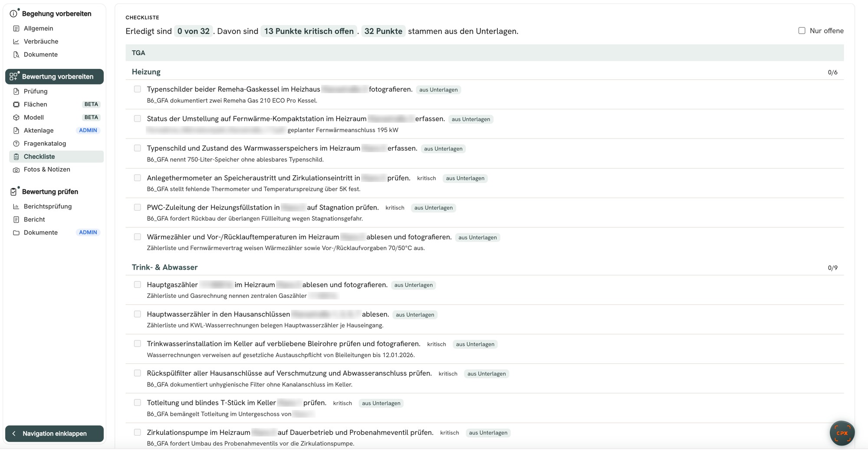The image size is (868, 450).
Task: Tick the Zirkulationspumpe im Heizraum item
Action: coord(137,432)
